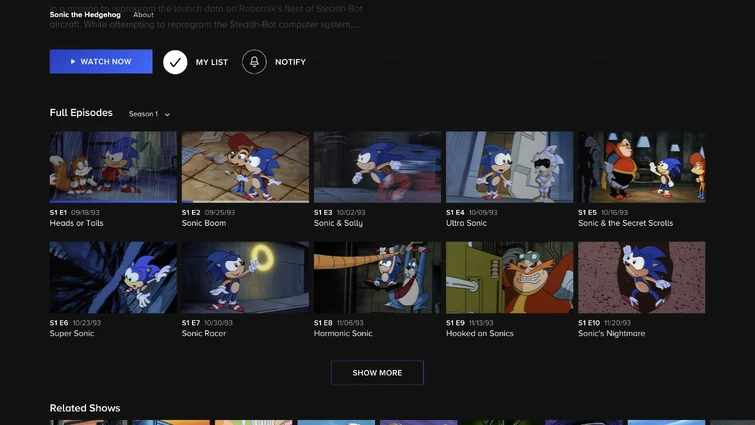The width and height of the screenshot is (755, 425).
Task: Click the Heads or Tails title link
Action: [x=77, y=224]
